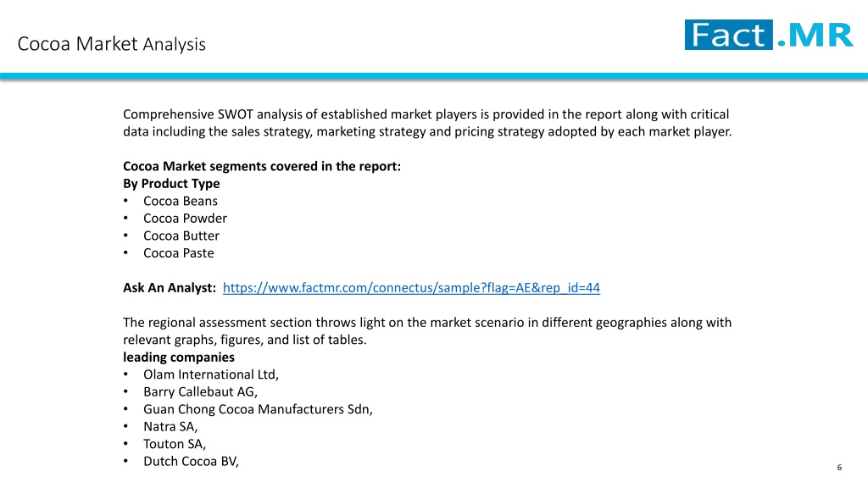This screenshot has width=868, height=488.
Task: Click the SWOT analysis paragraph text
Action: pyautogui.click(x=427, y=123)
